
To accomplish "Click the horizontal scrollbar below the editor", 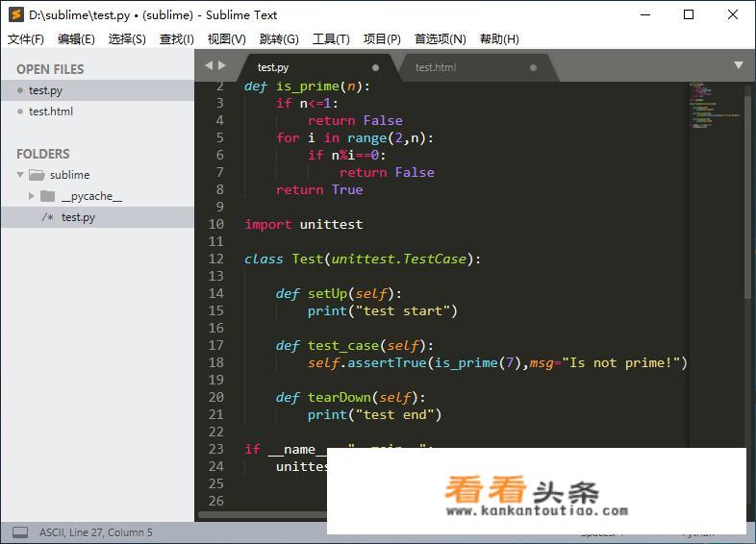I will pos(263,514).
